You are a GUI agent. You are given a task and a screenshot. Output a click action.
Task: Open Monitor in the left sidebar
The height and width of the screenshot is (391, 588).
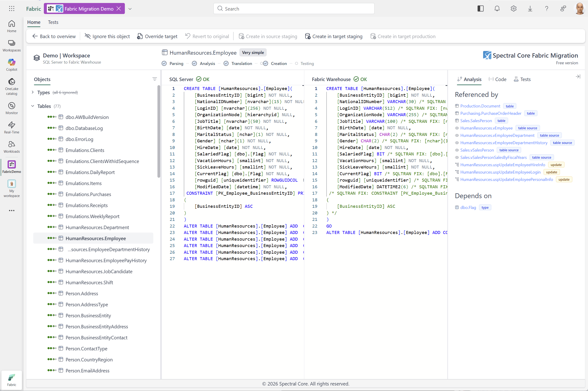tap(12, 108)
